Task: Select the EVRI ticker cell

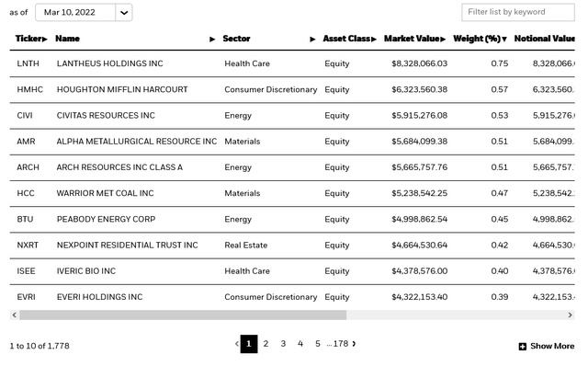Action: pyautogui.click(x=27, y=296)
